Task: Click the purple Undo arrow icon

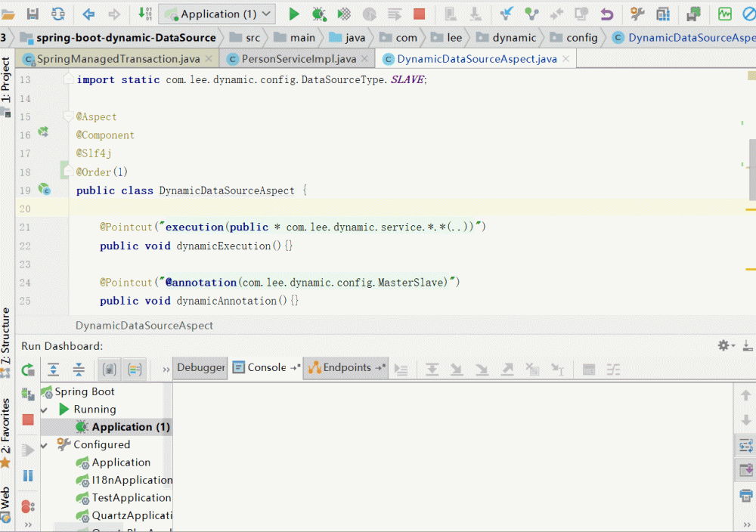Action: coord(606,14)
